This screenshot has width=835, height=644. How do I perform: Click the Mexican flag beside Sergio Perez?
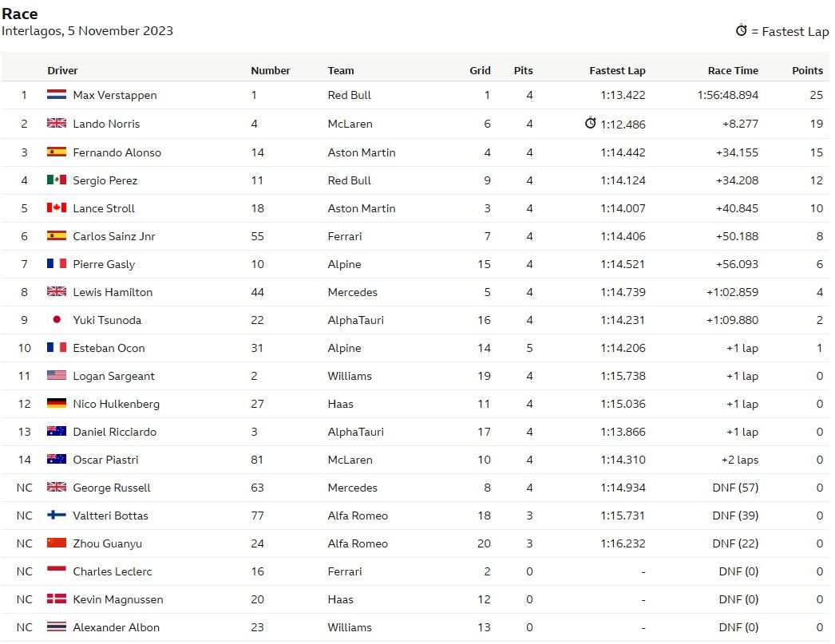pyautogui.click(x=57, y=180)
